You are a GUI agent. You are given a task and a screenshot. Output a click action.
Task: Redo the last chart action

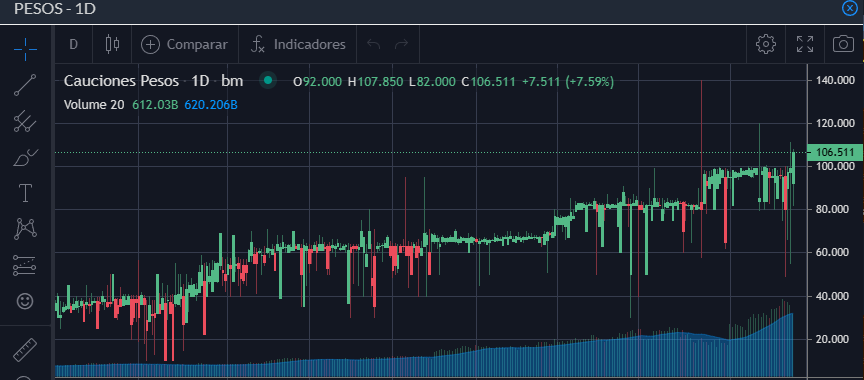coord(402,44)
